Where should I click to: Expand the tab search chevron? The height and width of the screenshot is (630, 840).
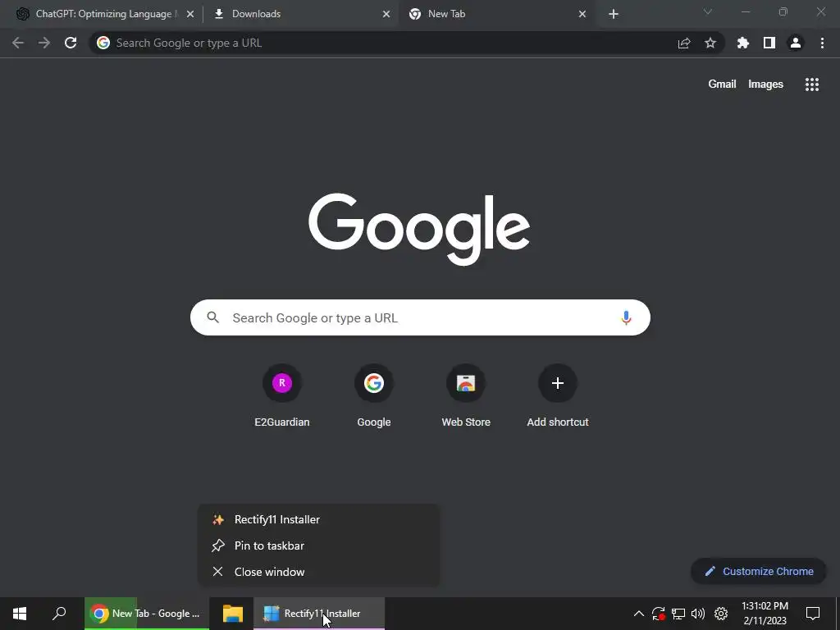pos(708,11)
